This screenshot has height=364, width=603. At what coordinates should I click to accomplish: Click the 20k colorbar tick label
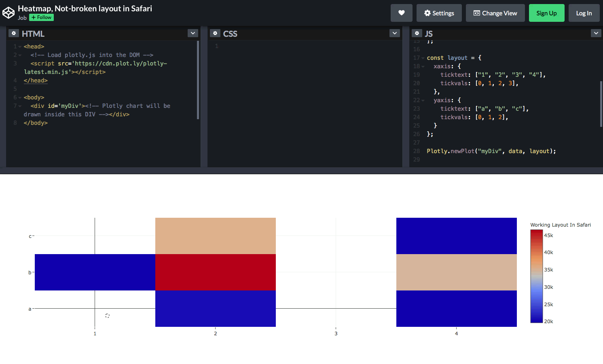pos(548,322)
